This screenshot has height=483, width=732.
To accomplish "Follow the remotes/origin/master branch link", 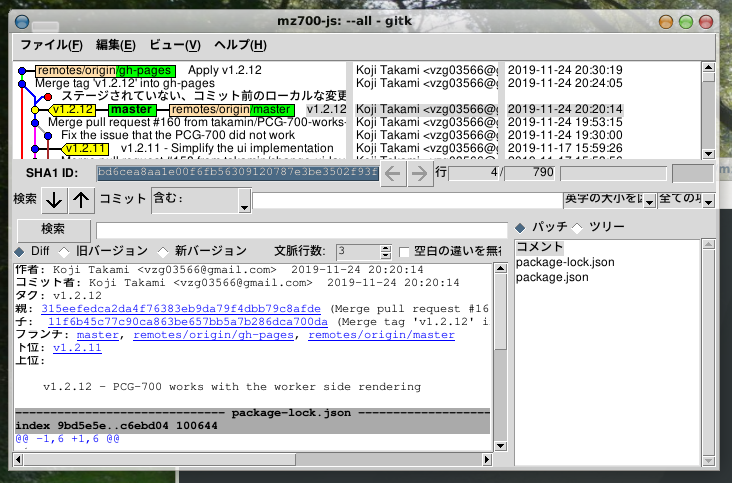I will (x=381, y=335).
